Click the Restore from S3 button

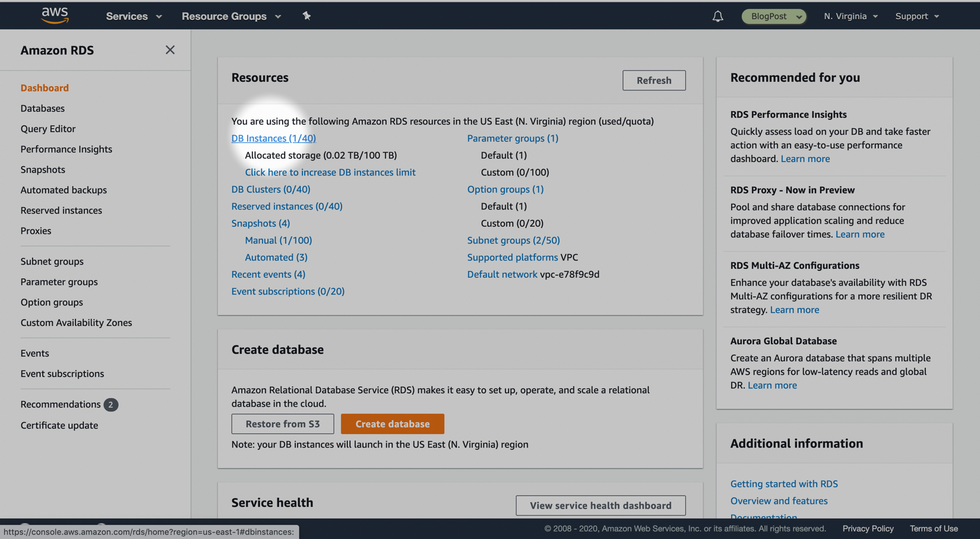(283, 424)
